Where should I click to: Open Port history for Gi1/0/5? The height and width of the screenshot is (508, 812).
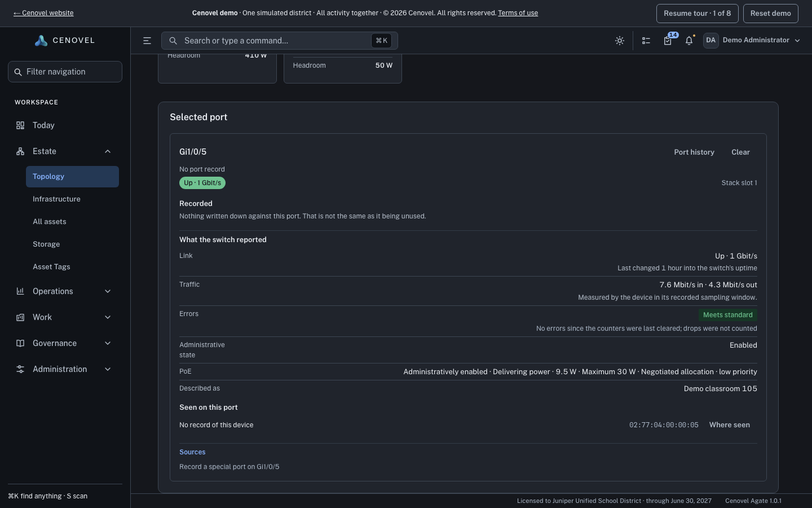pyautogui.click(x=694, y=152)
